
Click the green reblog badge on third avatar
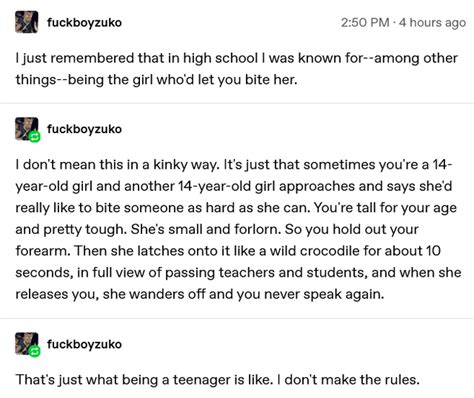pyautogui.click(x=35, y=351)
